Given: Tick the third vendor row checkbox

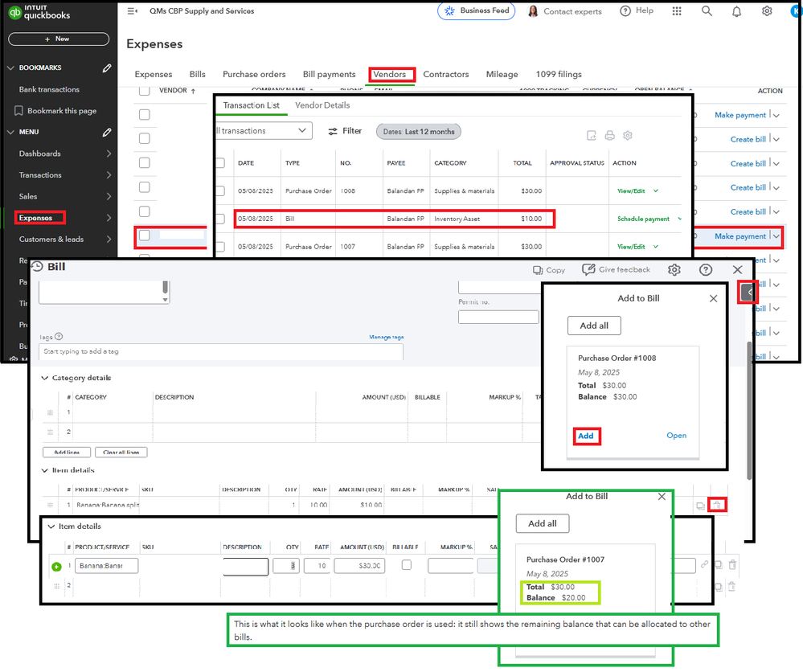Looking at the screenshot, I should click(145, 163).
